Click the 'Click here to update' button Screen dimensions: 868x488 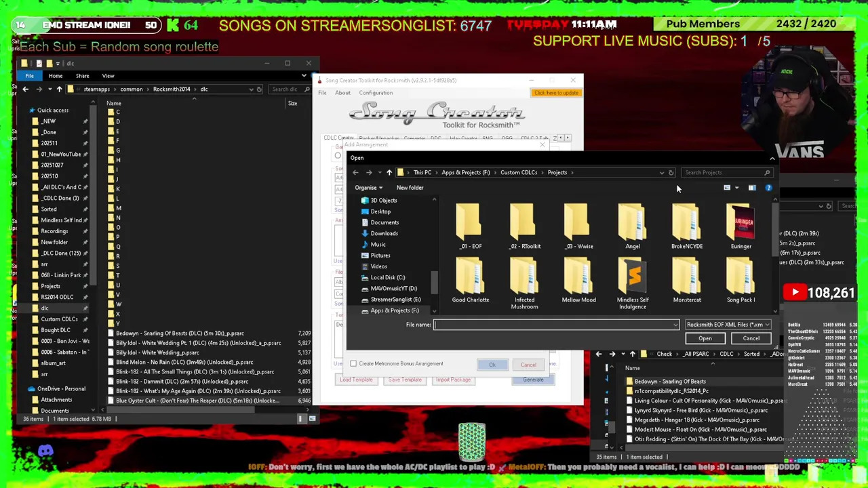(x=556, y=93)
